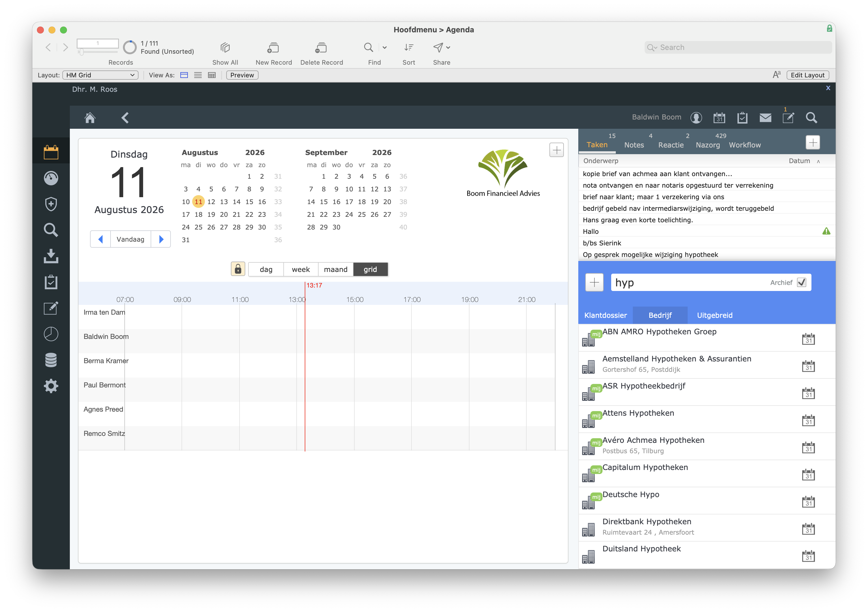
Task: Toggle the Archief checkbox
Action: pos(801,283)
